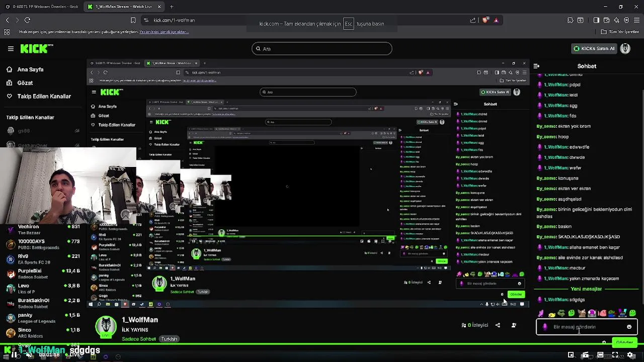Open a new tab with the plus button
The width and height of the screenshot is (644, 362).
tap(172, 7)
